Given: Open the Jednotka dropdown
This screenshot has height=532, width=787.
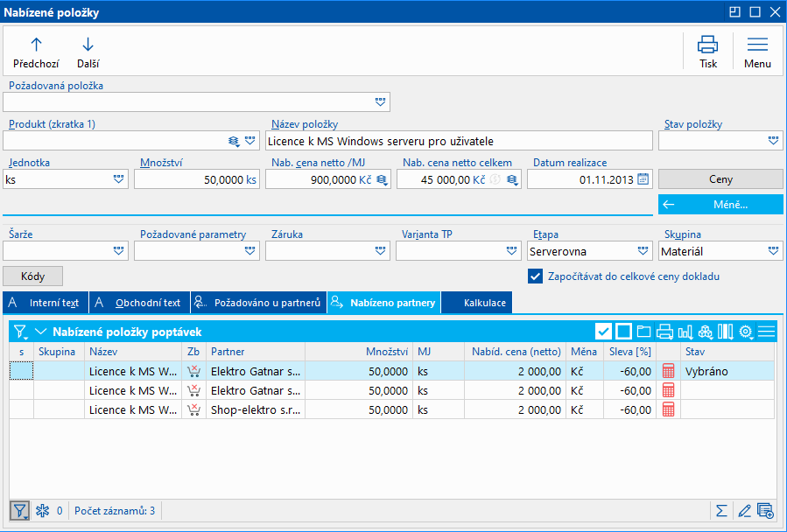Looking at the screenshot, I should [x=119, y=179].
